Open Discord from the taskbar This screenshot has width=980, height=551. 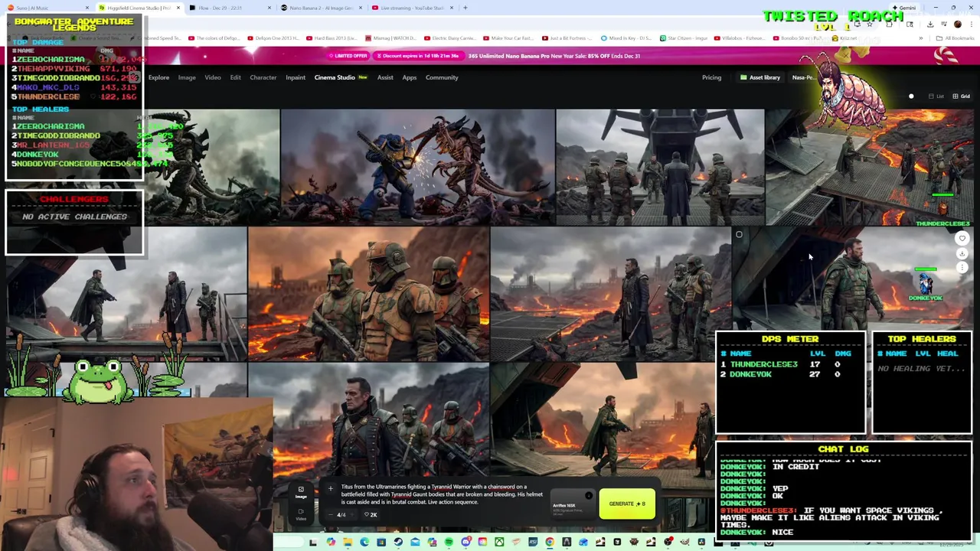(466, 542)
